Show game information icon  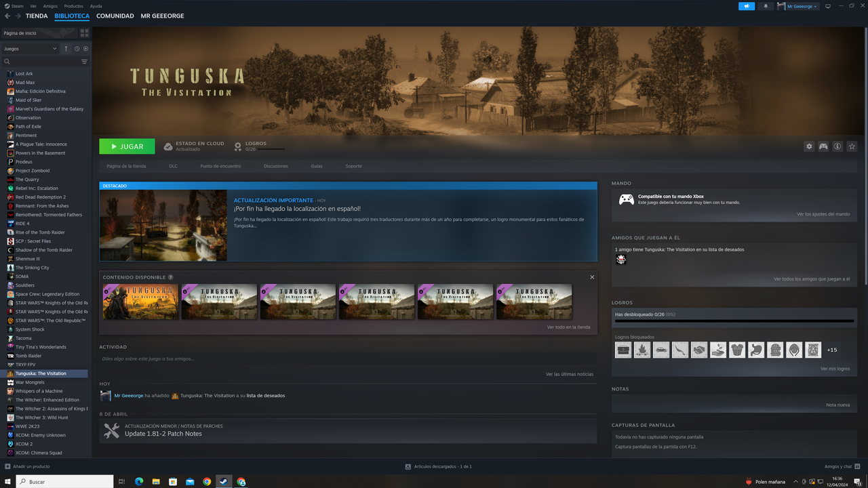coord(837,146)
